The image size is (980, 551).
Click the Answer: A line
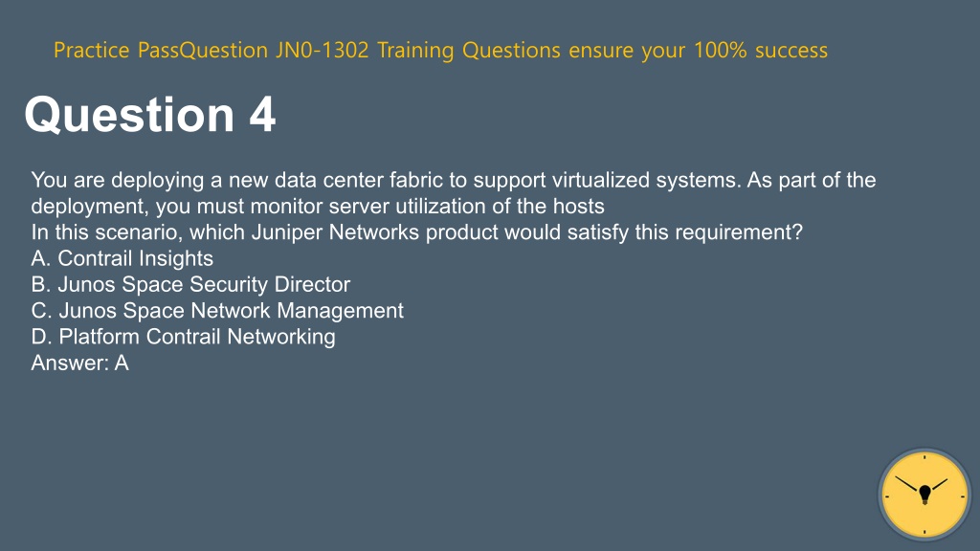(x=80, y=363)
